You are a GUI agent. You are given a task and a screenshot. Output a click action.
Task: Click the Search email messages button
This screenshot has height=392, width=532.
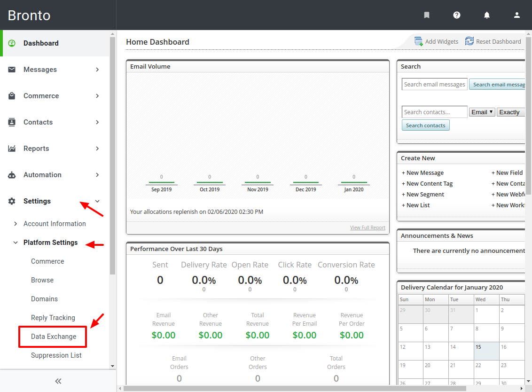click(x=497, y=85)
